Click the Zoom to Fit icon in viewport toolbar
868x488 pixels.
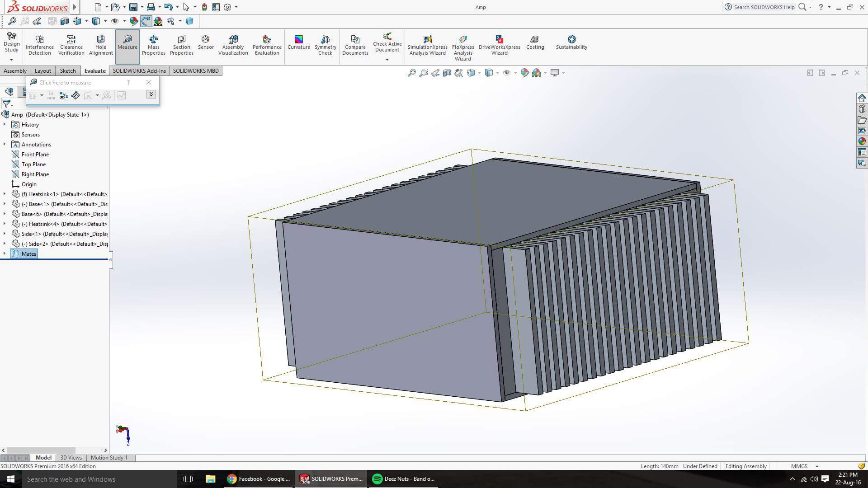(412, 73)
